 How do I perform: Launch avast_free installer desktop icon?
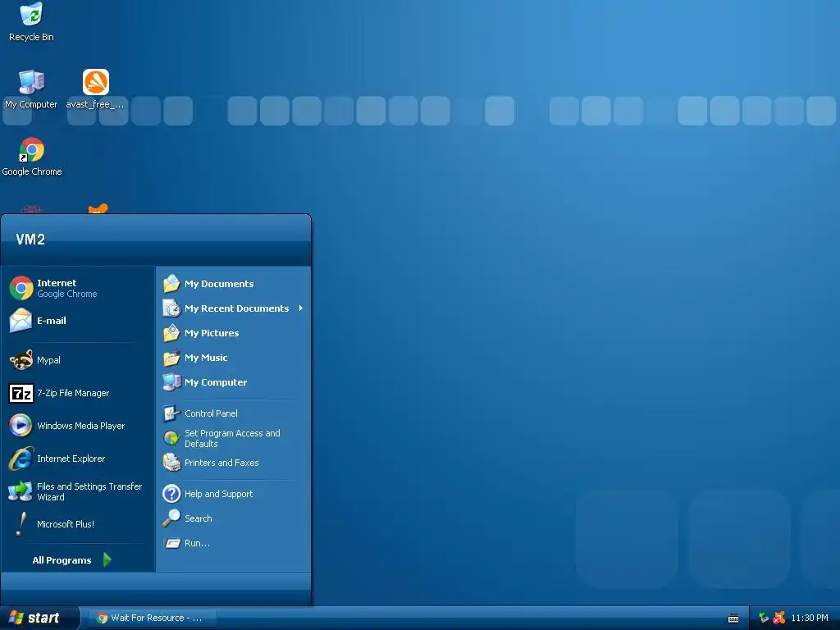coord(95,89)
